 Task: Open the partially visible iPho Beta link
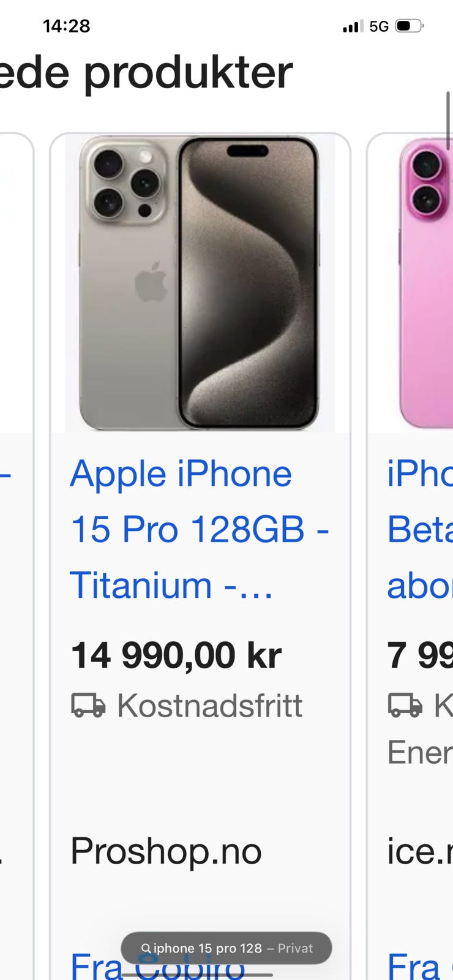coord(420,529)
